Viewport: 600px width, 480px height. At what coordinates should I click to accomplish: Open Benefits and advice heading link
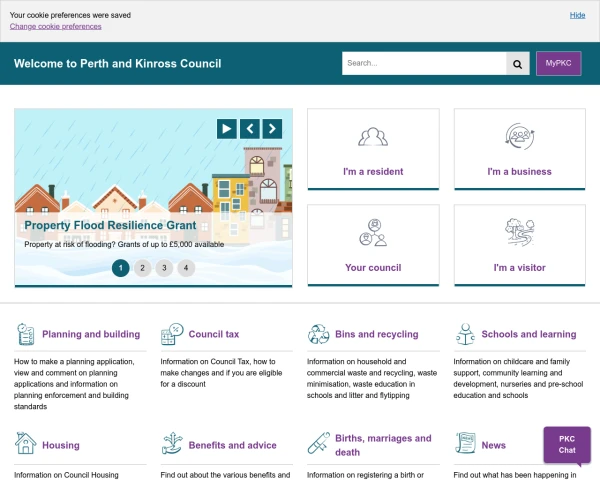(x=232, y=445)
